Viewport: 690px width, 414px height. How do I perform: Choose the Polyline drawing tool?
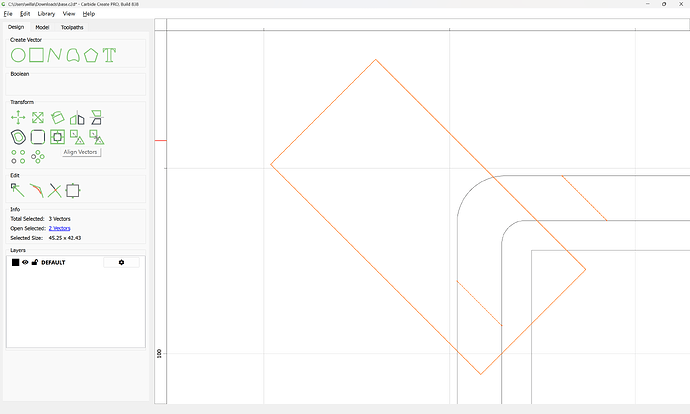pyautogui.click(x=54, y=55)
